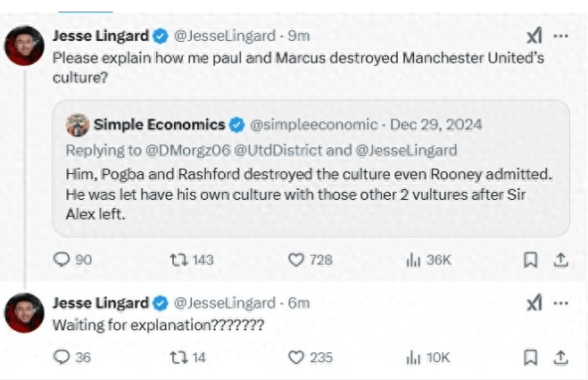View analytics showing 36K views

click(x=413, y=260)
